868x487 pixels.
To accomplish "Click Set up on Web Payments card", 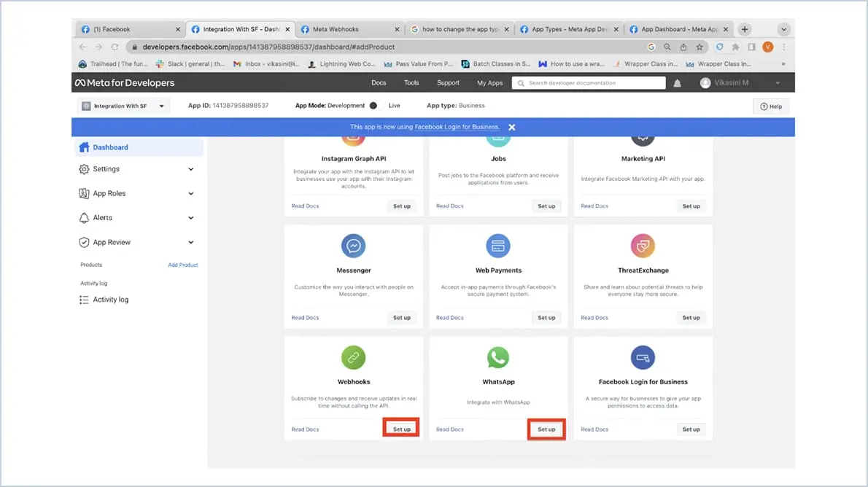I will click(546, 318).
